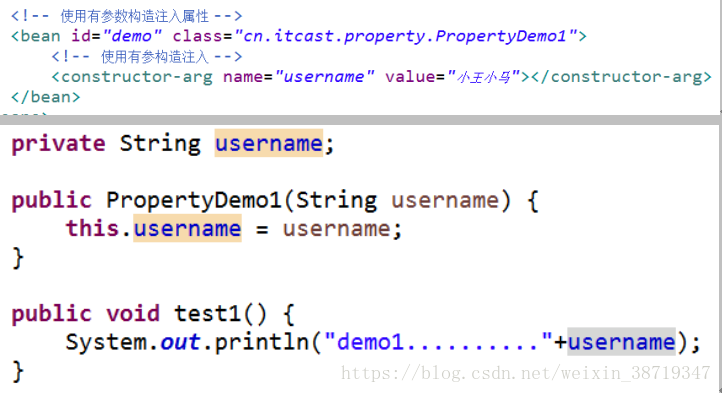Click the italic 'out' field reference
Screen dimensions: 722x393
[180, 342]
